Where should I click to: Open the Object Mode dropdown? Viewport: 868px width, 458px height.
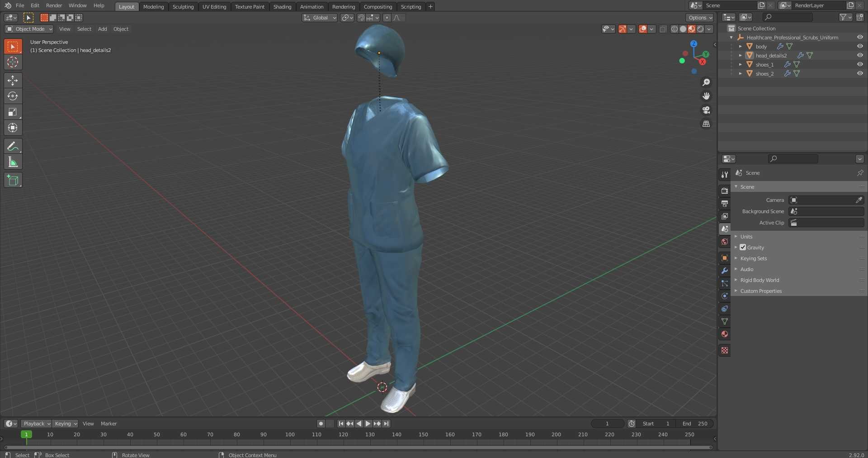coord(29,29)
